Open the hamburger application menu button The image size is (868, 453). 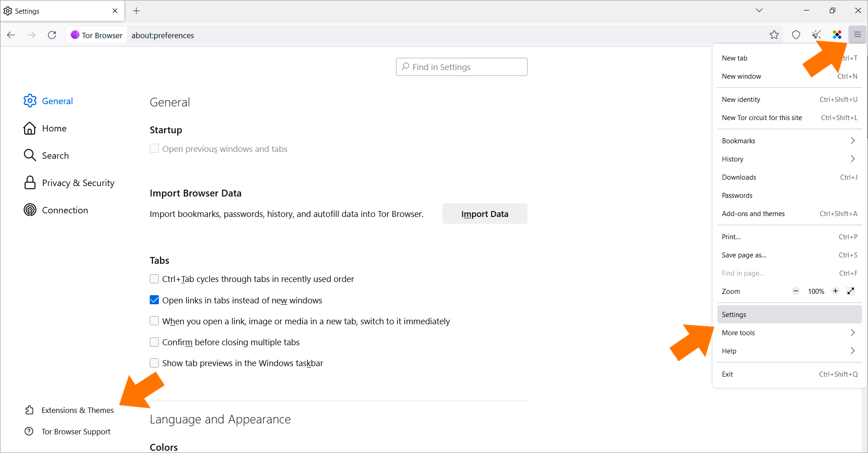click(857, 35)
